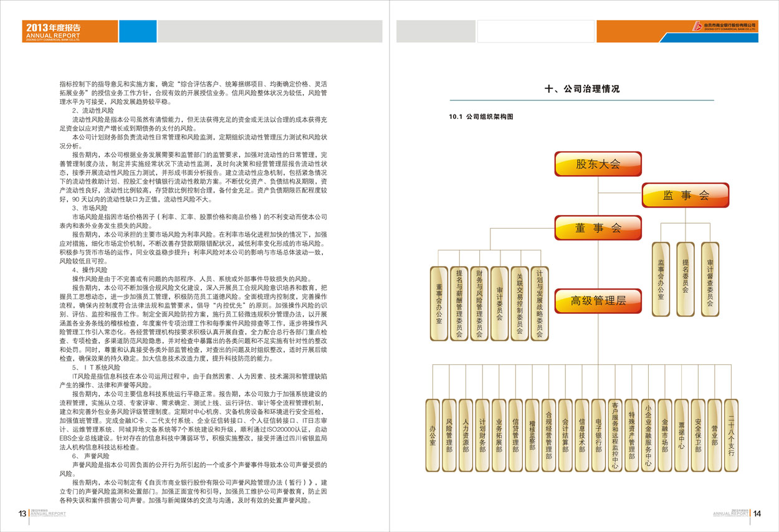Select the 监事会办公室 box
The width and height of the screenshot is (779, 532).
[661, 280]
